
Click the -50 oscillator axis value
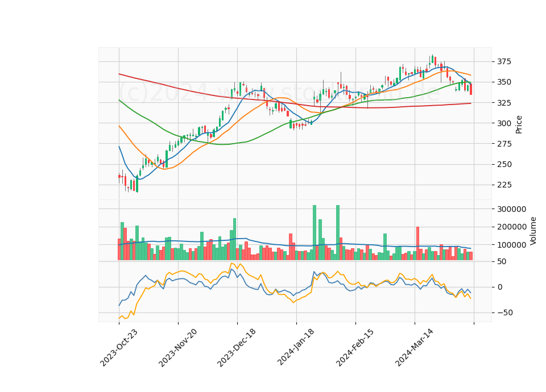pyautogui.click(x=504, y=312)
